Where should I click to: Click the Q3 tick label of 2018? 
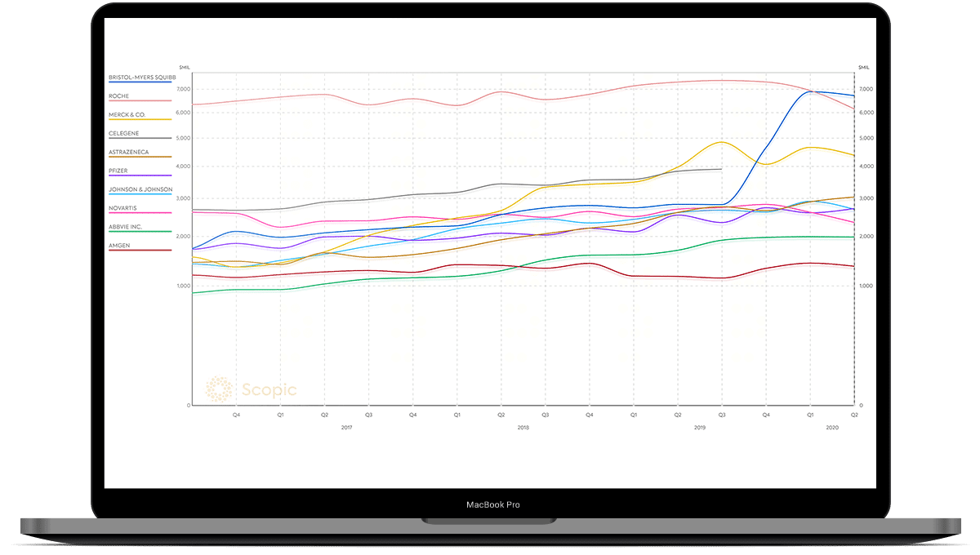point(545,415)
